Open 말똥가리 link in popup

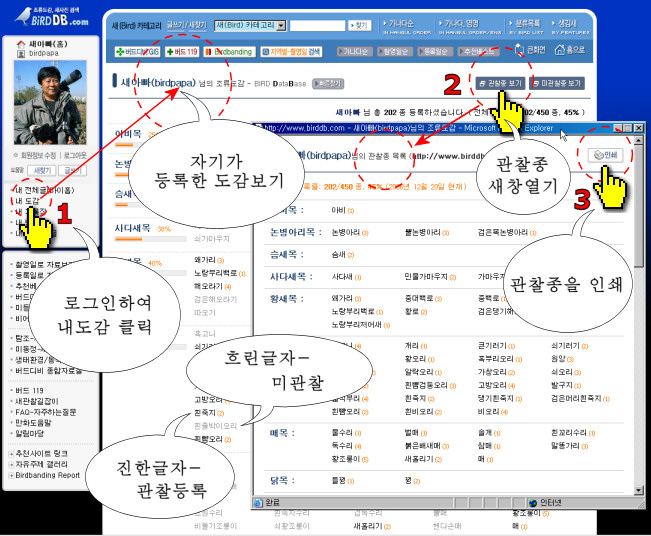pyautogui.click(x=565, y=446)
